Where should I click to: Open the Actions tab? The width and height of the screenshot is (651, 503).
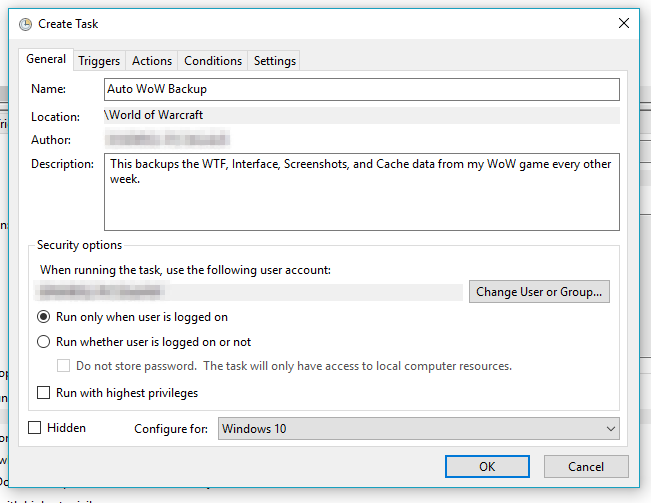(152, 61)
